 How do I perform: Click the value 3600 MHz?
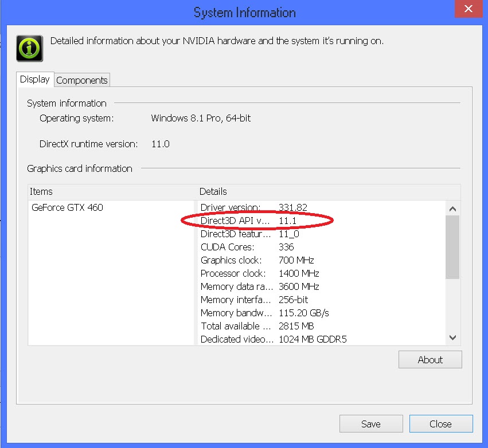coord(299,286)
